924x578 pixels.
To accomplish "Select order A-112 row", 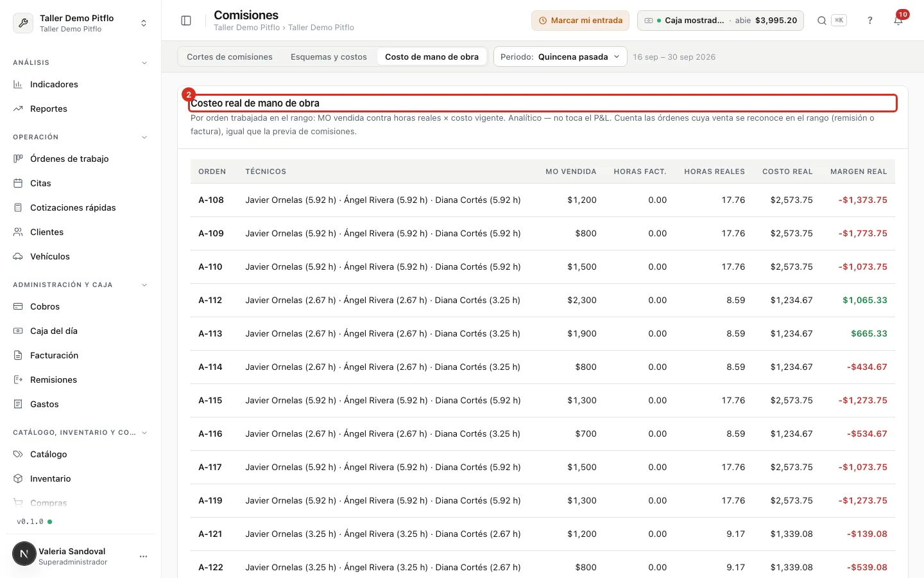I will [x=543, y=301].
